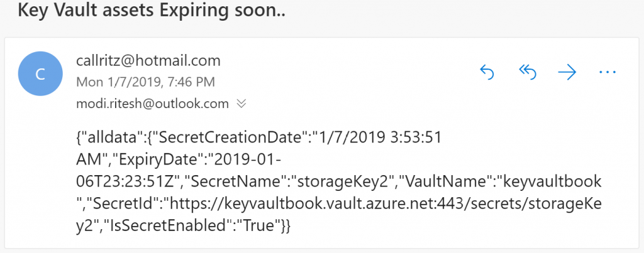Click the Mon 1/7/2019 7:46 PM timestamp
644x253 pixels.
(145, 82)
